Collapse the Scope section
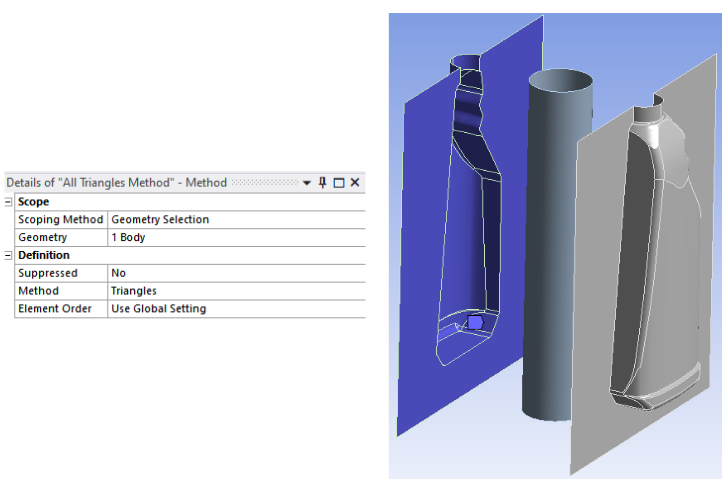 pos(8,202)
